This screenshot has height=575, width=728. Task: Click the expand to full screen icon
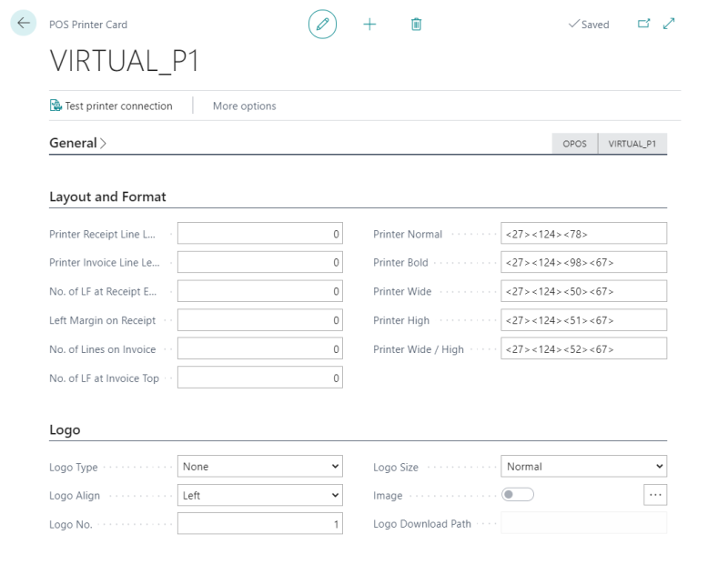pos(670,25)
